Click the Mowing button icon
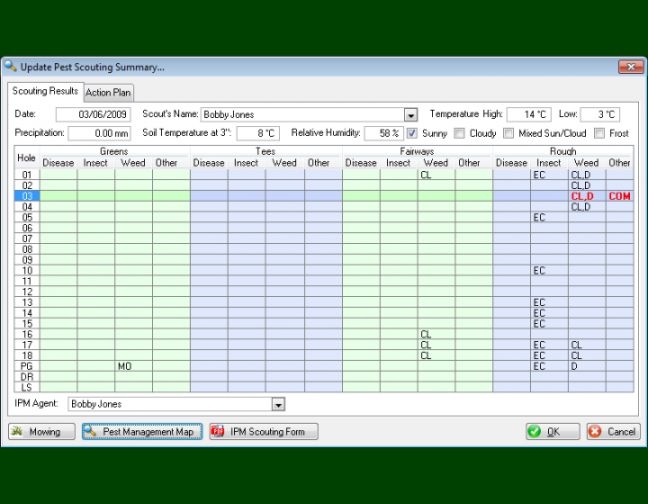The height and width of the screenshot is (504, 648). coord(20,432)
